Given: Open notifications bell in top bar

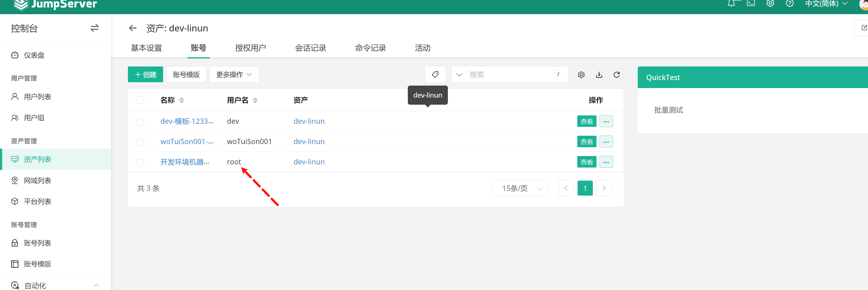Looking at the screenshot, I should (x=731, y=4).
